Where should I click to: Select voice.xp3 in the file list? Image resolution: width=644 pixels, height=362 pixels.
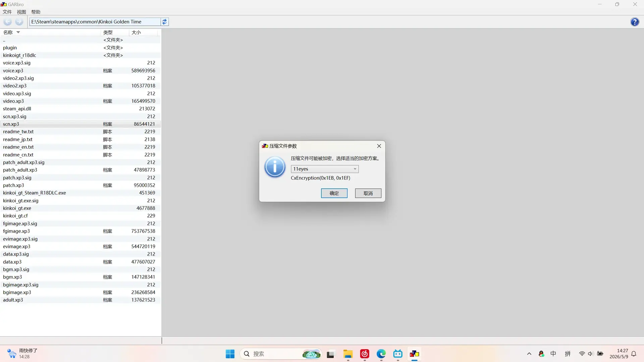click(x=80, y=71)
